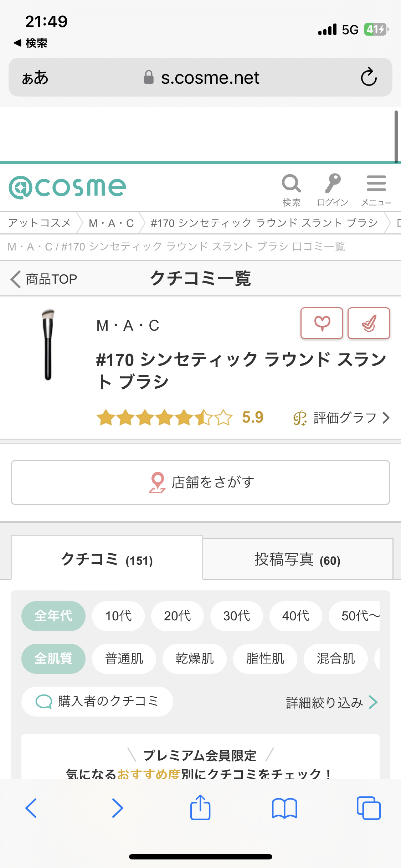The height and width of the screenshot is (868, 401).
Task: Toggle 購入者のクチコミ filter
Action: 97,701
